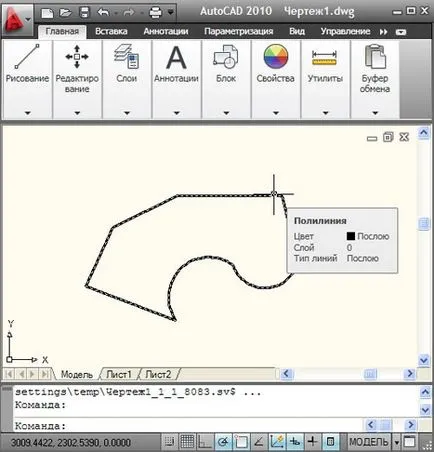434x452 pixels.
Task: Create a new drawing from Quick Access toolbar
Action: point(47,13)
